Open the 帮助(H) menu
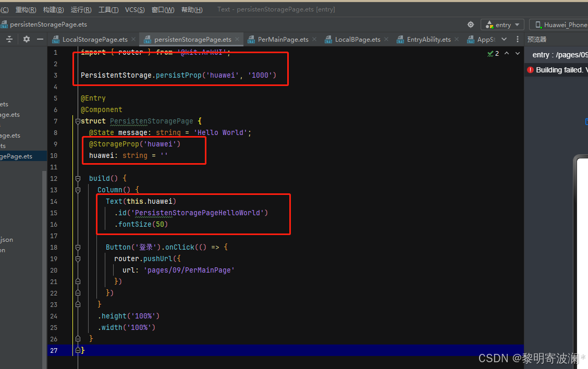This screenshot has height=369, width=588. pos(192,9)
